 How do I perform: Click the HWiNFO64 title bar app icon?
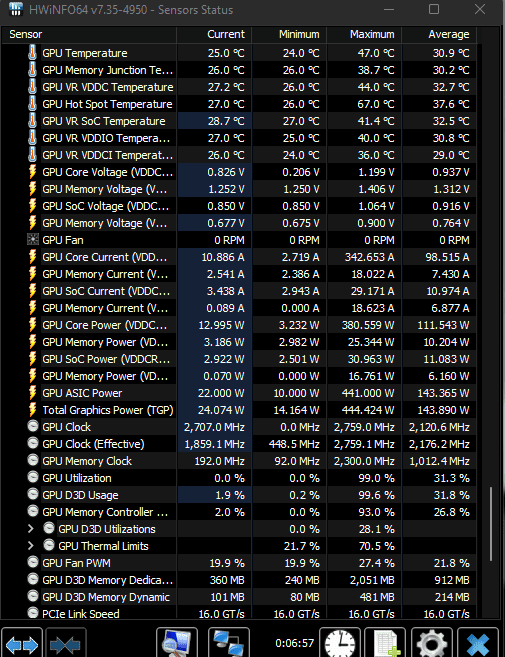[16, 9]
